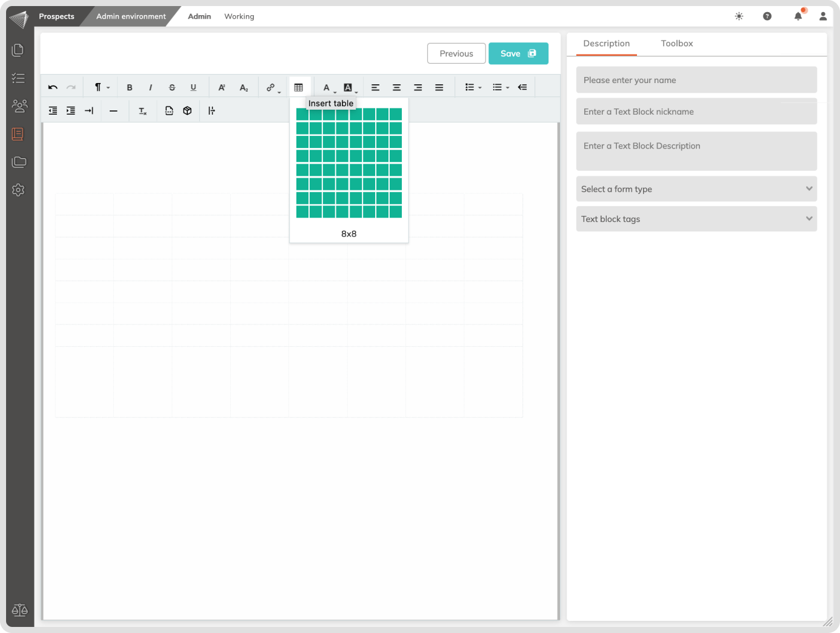Image resolution: width=840 pixels, height=633 pixels.
Task: Click the clear formatting icon
Action: tap(142, 111)
